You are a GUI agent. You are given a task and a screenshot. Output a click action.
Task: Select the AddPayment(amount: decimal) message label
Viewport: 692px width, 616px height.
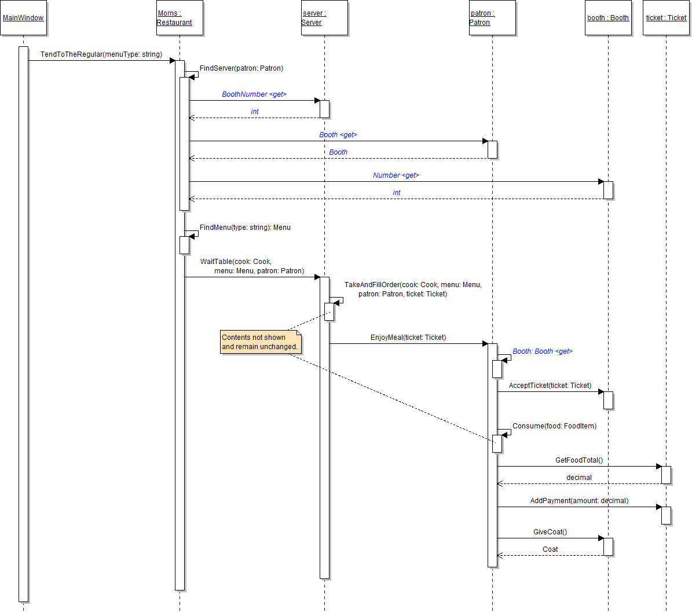click(x=579, y=501)
